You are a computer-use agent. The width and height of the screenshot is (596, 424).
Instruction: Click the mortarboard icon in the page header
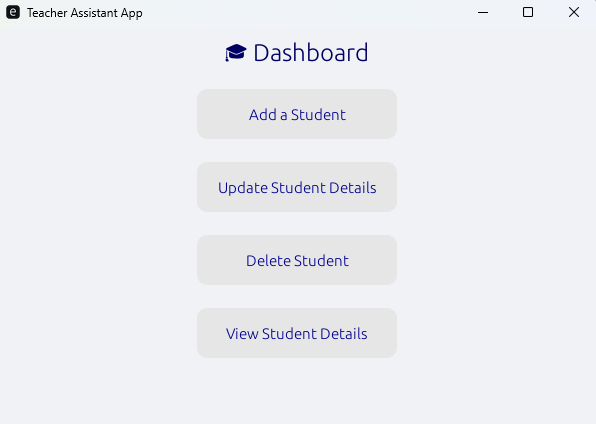click(x=236, y=52)
